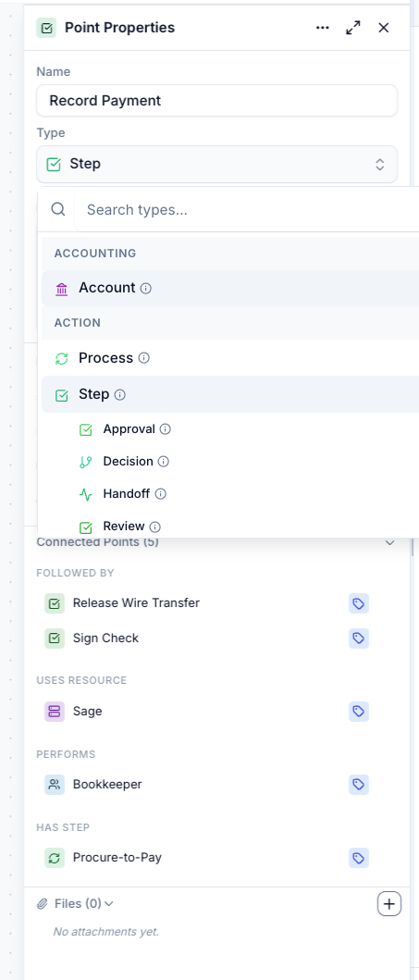Click the bank icon beside Account
The height and width of the screenshot is (980, 419).
(61, 289)
